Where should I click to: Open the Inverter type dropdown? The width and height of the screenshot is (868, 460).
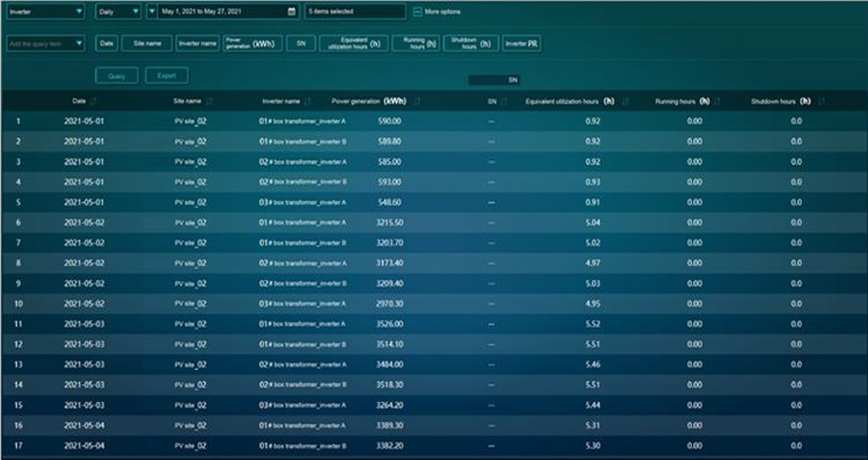coord(45,11)
